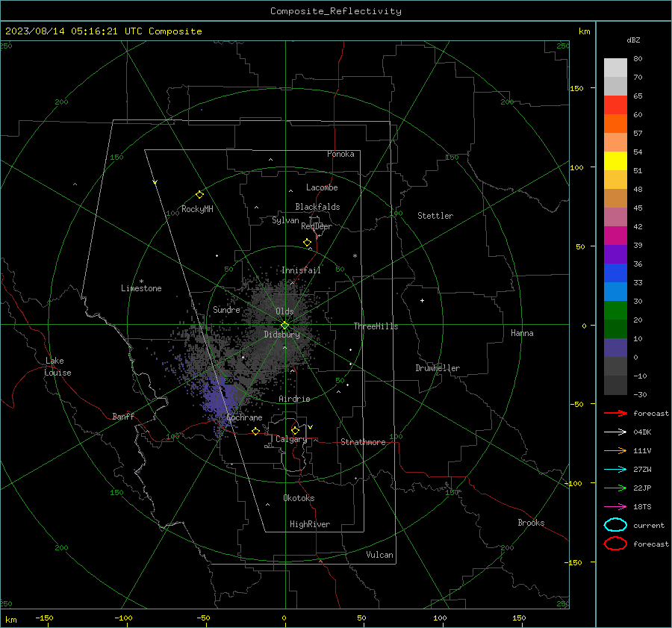Click the current legend label

649,525
